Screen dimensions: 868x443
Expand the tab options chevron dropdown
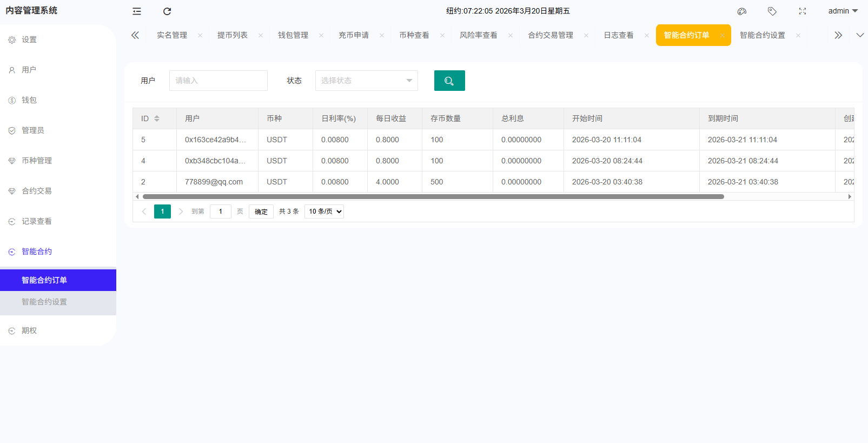pyautogui.click(x=860, y=35)
